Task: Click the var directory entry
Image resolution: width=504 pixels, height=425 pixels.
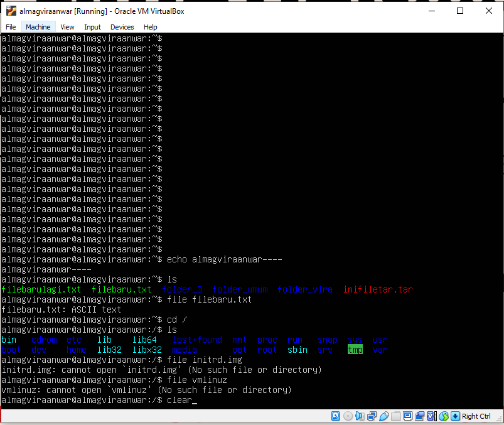Action: coord(380,350)
